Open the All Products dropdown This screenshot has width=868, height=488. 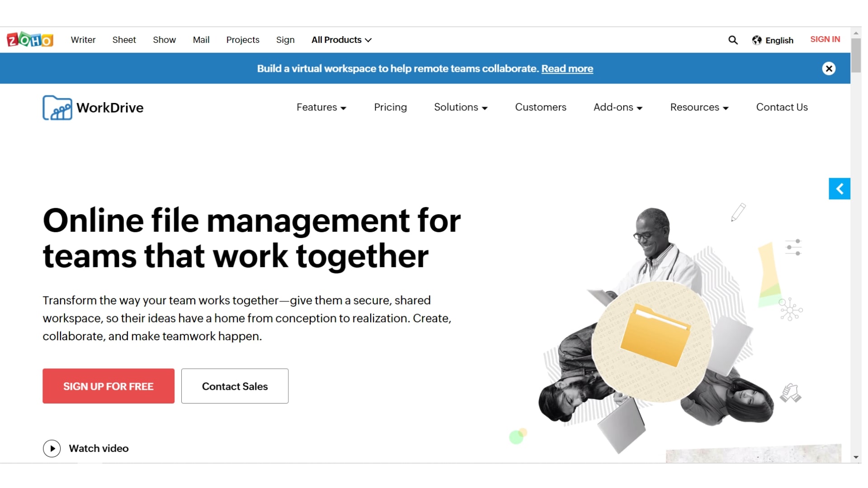pyautogui.click(x=341, y=40)
